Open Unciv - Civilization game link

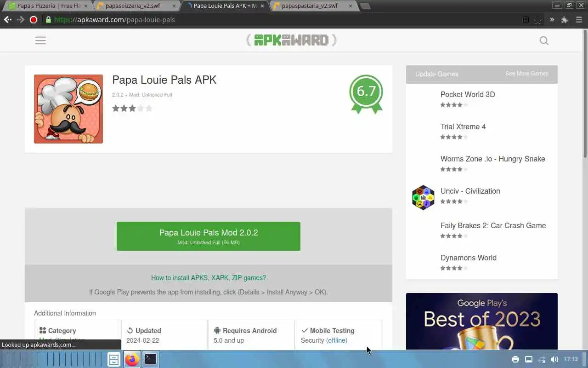[x=470, y=191]
